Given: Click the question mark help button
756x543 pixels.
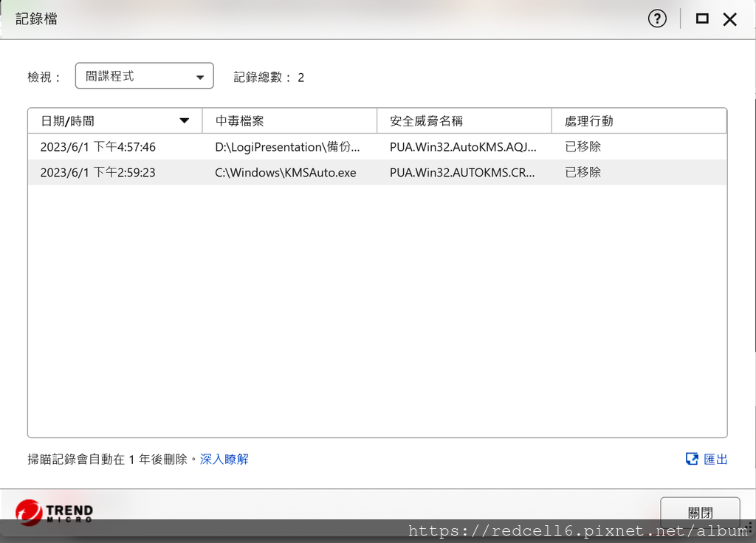Looking at the screenshot, I should pyautogui.click(x=657, y=18).
